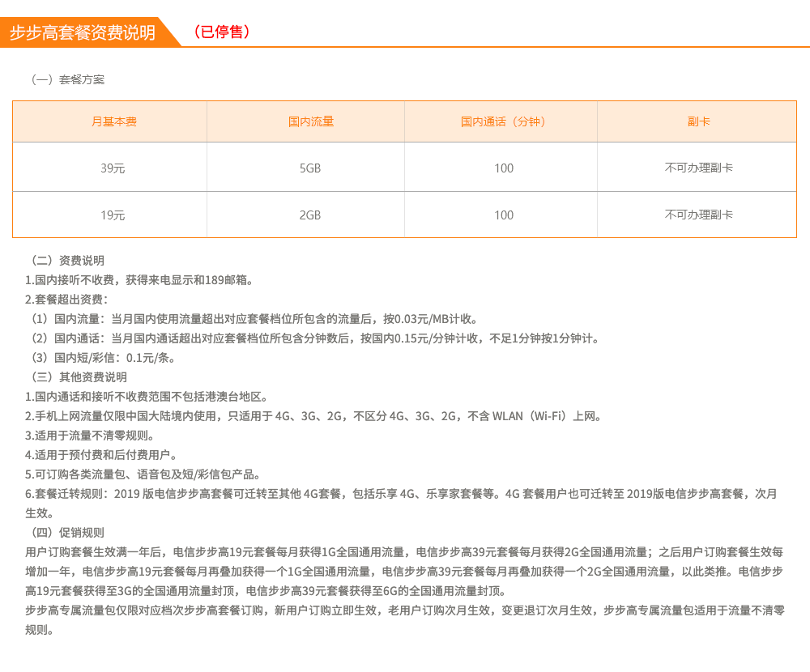Click the (二) 资费说明 heading
The image size is (810, 672).
pos(68,261)
